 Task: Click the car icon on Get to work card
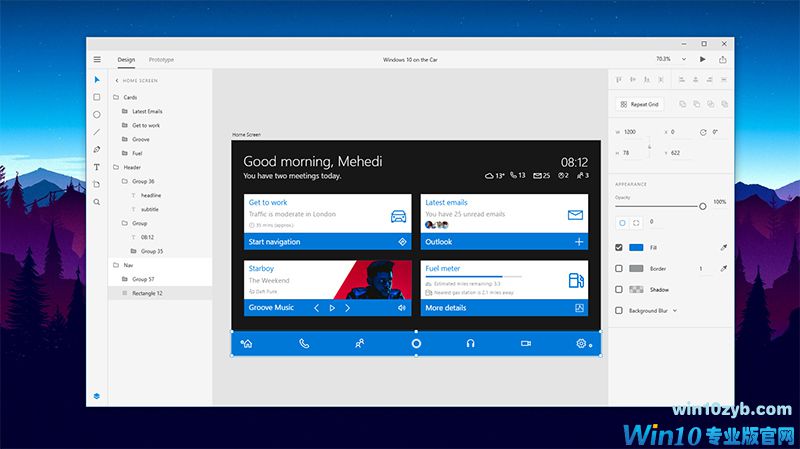(x=398, y=216)
